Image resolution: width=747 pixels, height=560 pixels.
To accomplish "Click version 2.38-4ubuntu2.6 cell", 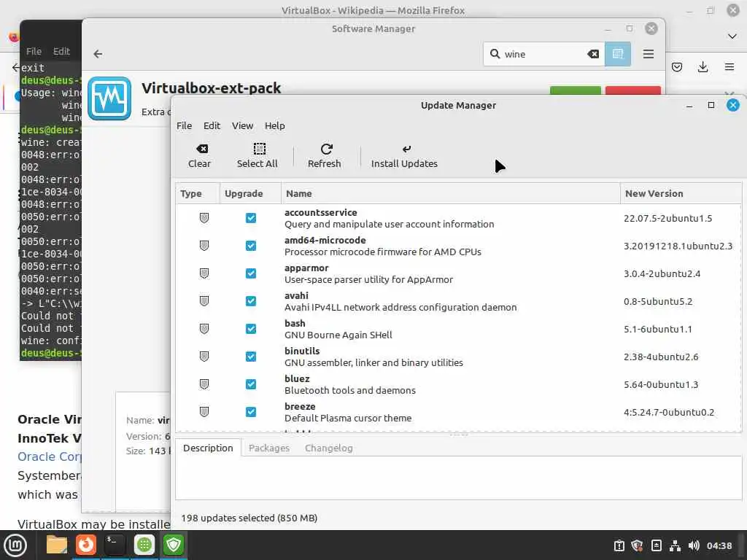I will pyautogui.click(x=661, y=357).
